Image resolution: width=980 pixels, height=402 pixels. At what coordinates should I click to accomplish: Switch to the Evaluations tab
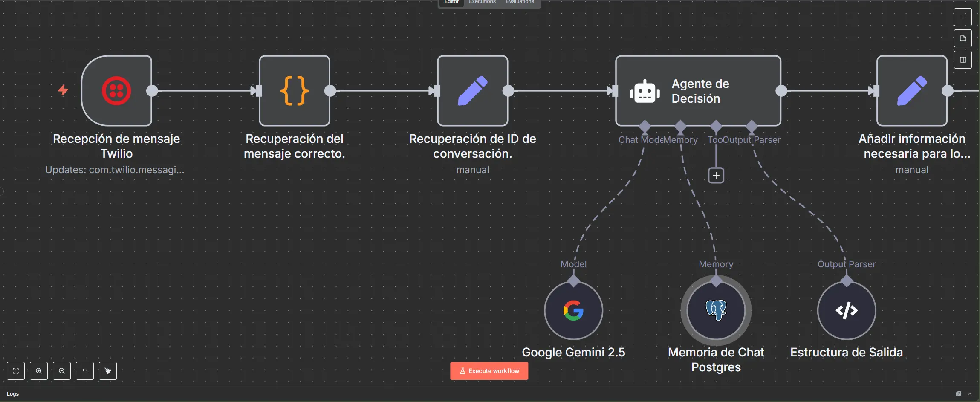520,2
